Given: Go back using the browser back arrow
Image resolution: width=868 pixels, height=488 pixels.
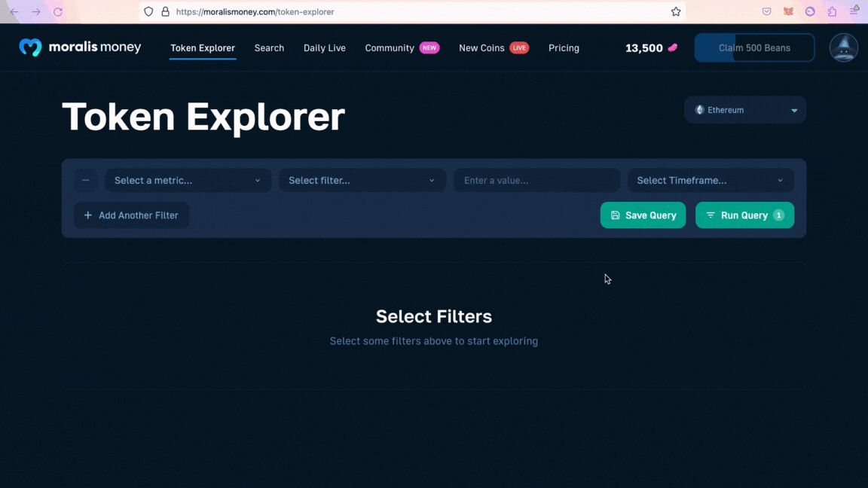Looking at the screenshot, I should tap(14, 11).
